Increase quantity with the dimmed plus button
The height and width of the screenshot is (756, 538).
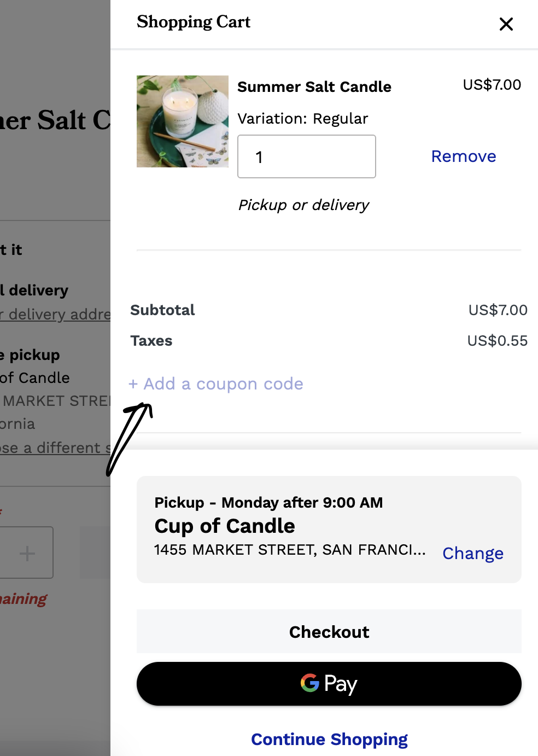point(27,553)
